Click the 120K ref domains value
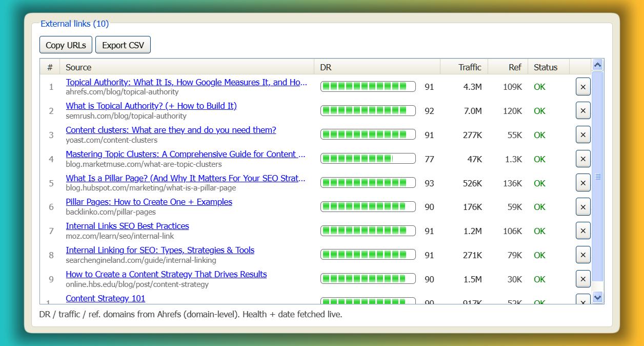Image resolution: width=644 pixels, height=346 pixels. (513, 111)
